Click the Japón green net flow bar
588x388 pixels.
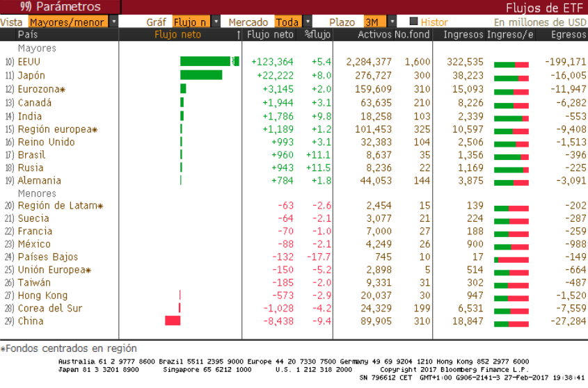click(201, 75)
